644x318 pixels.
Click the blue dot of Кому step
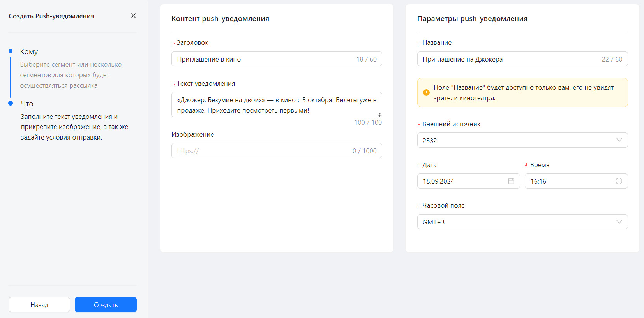(x=11, y=51)
